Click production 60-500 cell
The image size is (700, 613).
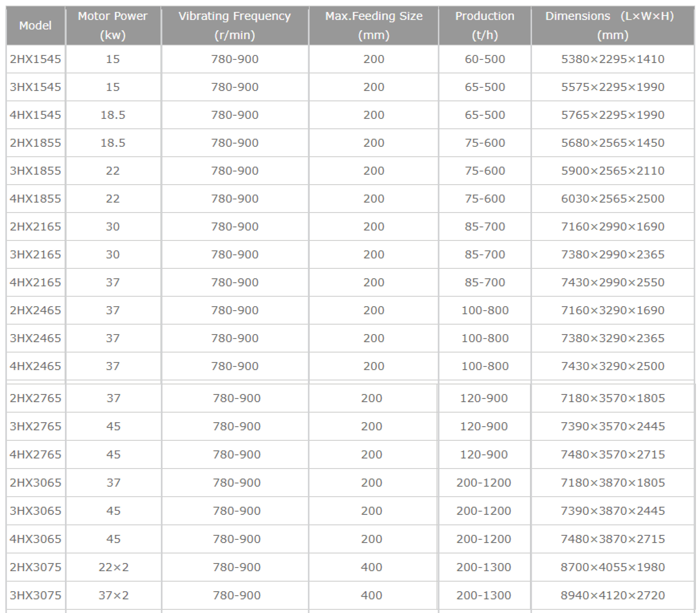pos(485,59)
